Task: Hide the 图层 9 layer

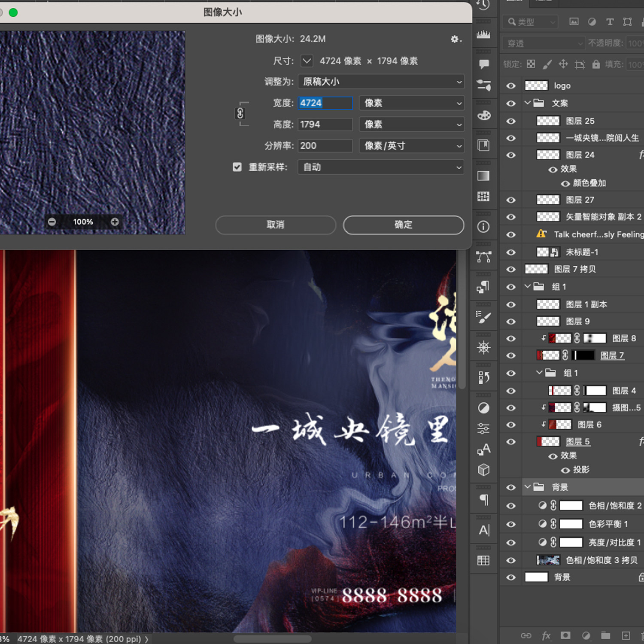Action: tap(511, 322)
